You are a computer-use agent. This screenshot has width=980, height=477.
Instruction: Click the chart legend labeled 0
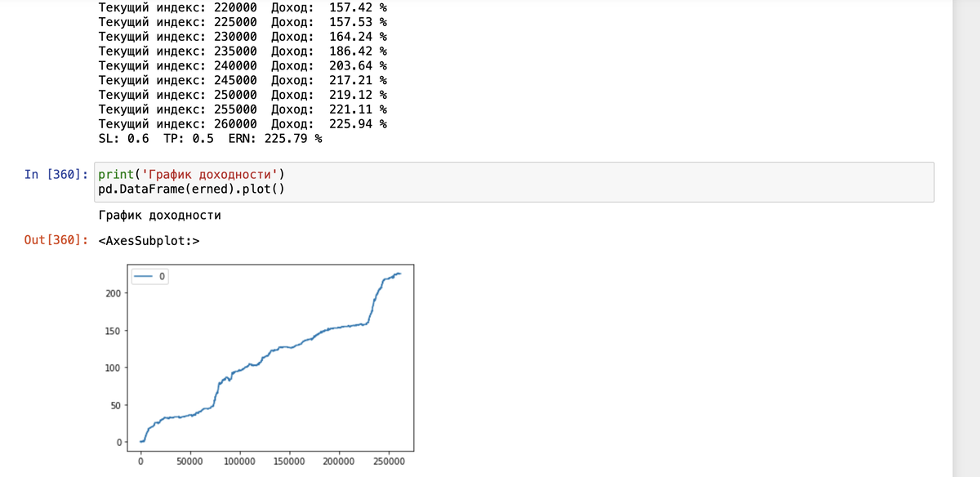point(150,277)
